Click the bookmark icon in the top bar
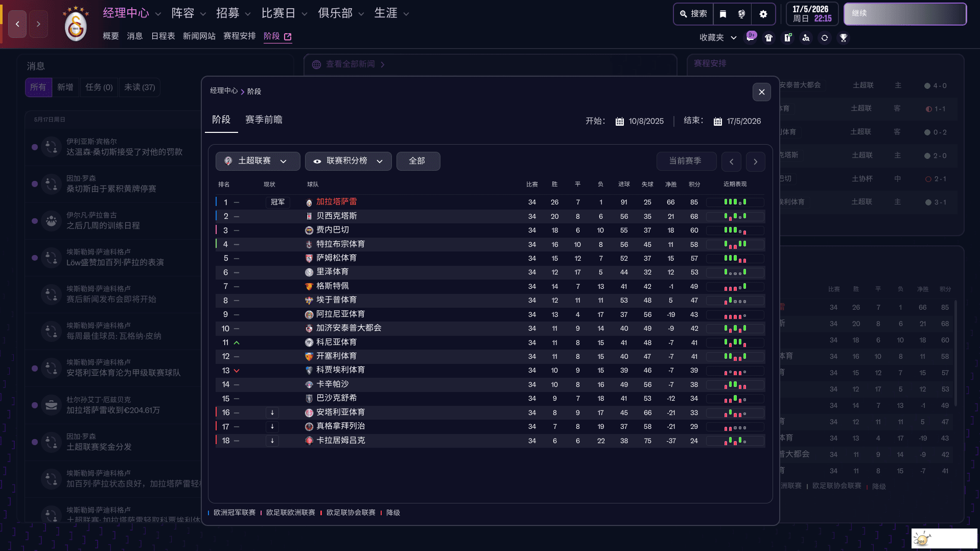980x551 pixels. click(722, 14)
